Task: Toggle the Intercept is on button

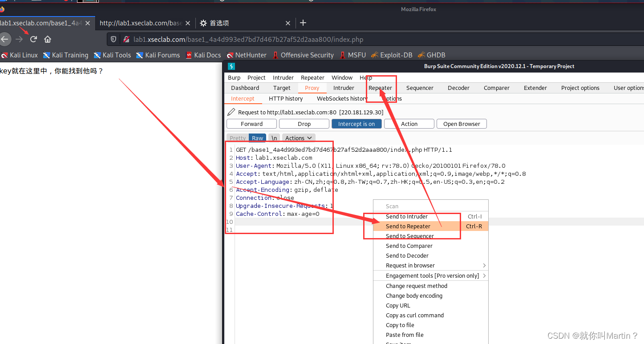Action: 356,124
